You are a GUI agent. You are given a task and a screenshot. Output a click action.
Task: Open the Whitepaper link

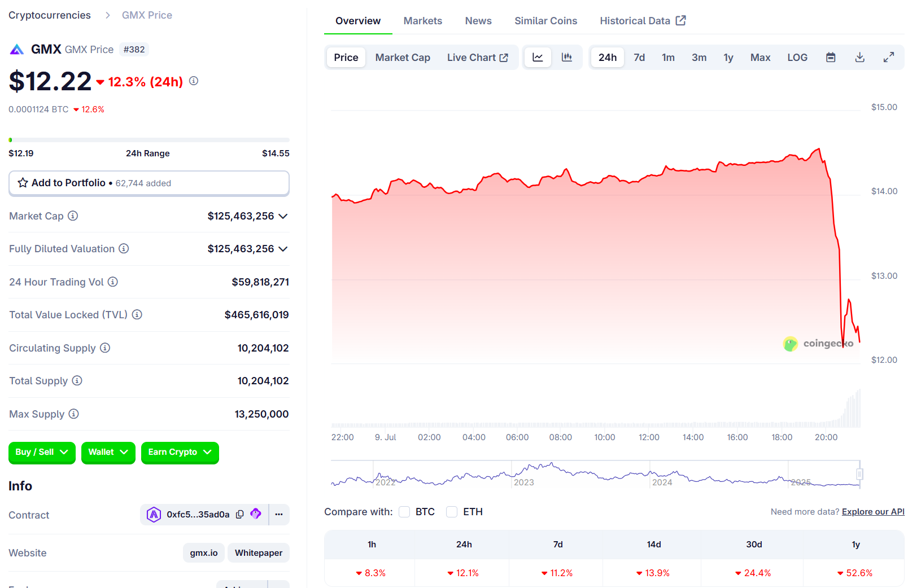coord(259,552)
